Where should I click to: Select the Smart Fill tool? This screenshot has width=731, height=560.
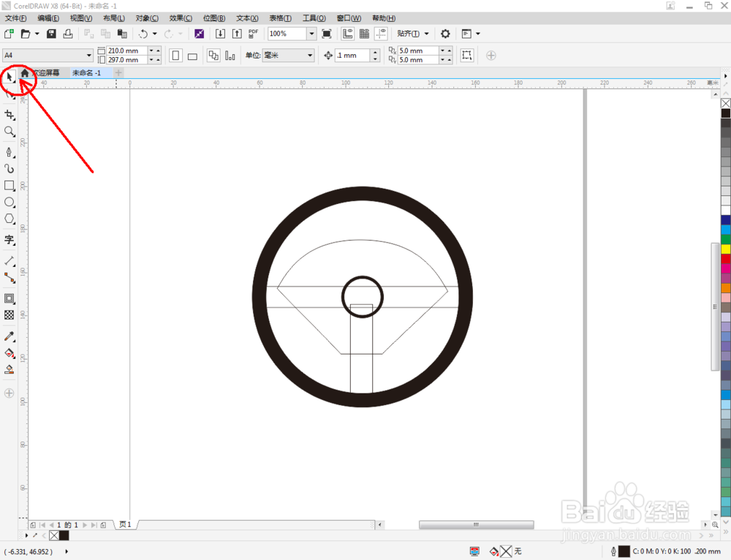[x=10, y=370]
